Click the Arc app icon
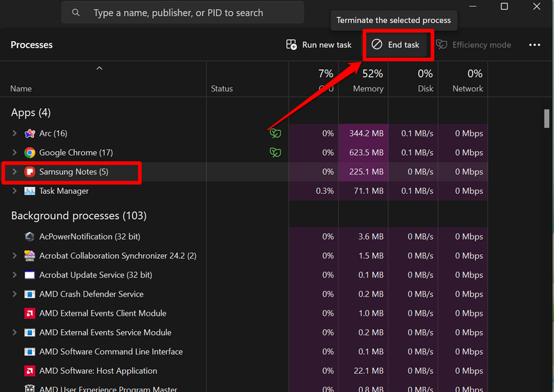 30,134
